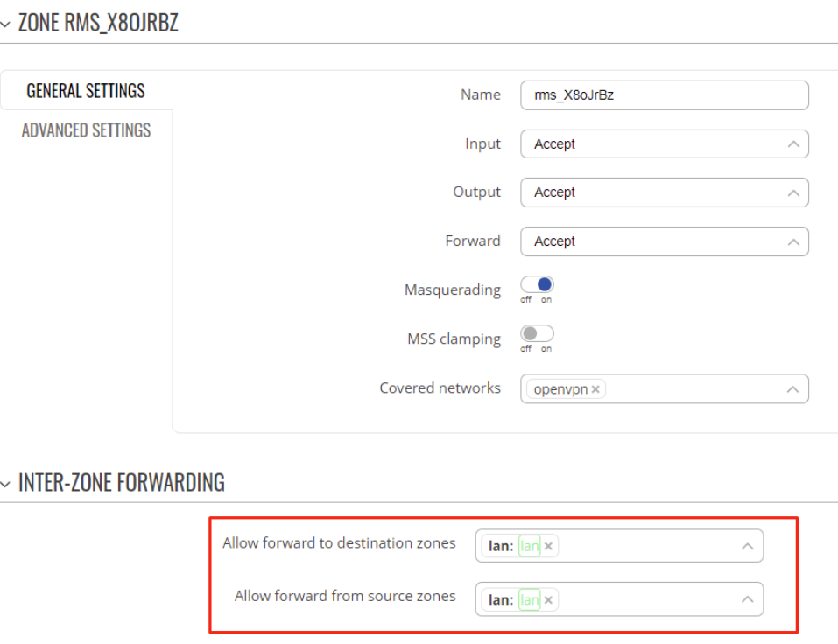
Task: Click the Covered networks chevron arrow
Action: point(793,389)
